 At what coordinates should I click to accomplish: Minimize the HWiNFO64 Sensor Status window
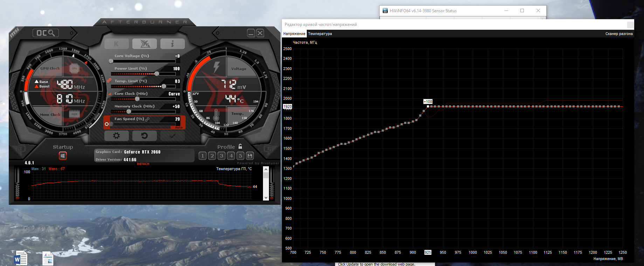pyautogui.click(x=506, y=10)
